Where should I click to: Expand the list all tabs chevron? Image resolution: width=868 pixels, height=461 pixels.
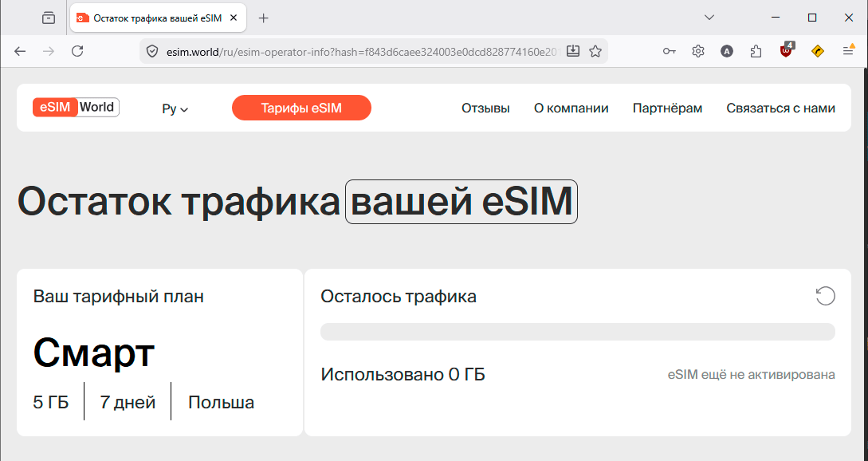pyautogui.click(x=709, y=18)
